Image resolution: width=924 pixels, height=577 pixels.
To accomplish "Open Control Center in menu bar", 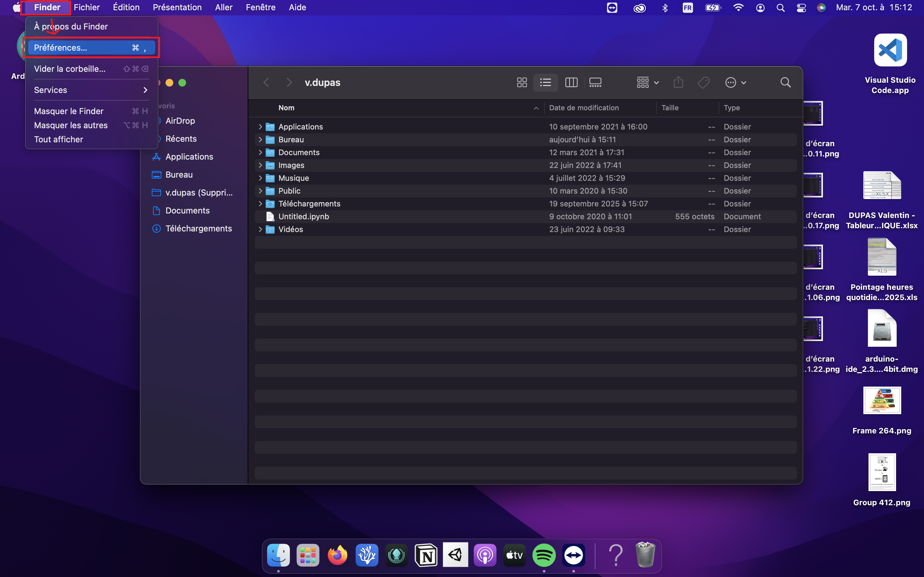I will point(801,8).
